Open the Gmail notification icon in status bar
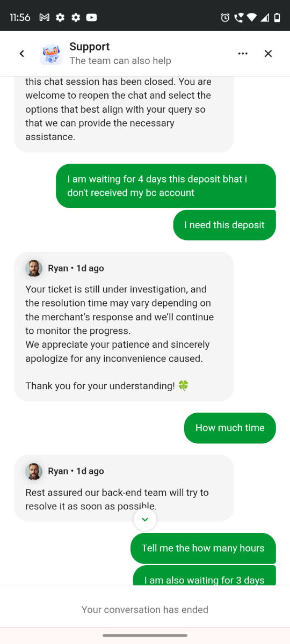 pos(45,18)
